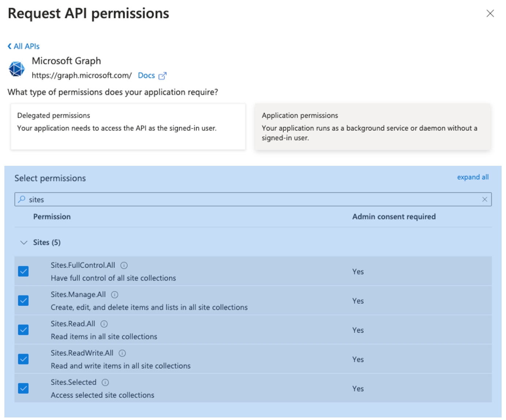Uncheck the Sites.Manage.All permission
The image size is (506, 420).
[23, 301]
